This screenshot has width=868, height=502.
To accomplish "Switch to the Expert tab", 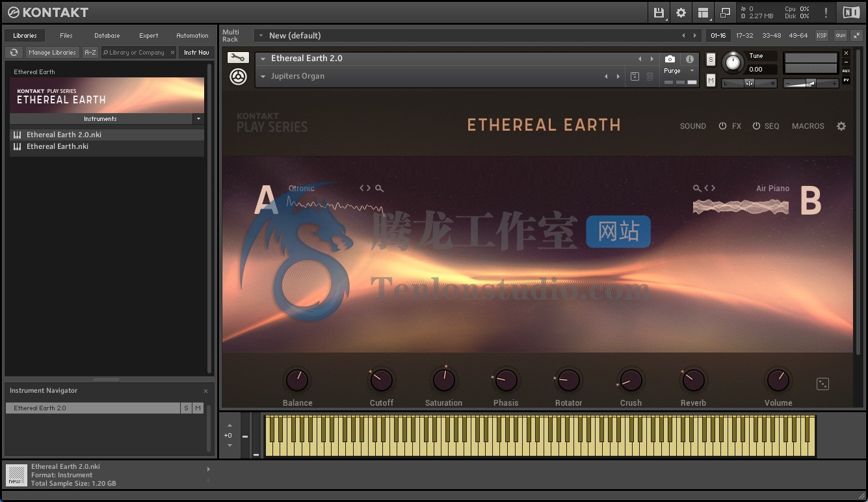I will coord(149,36).
